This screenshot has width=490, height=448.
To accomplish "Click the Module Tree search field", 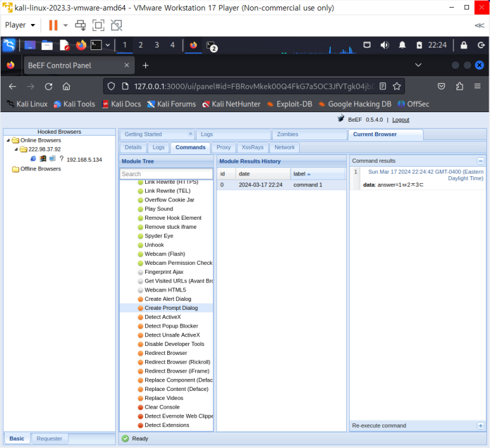I will coord(166,174).
